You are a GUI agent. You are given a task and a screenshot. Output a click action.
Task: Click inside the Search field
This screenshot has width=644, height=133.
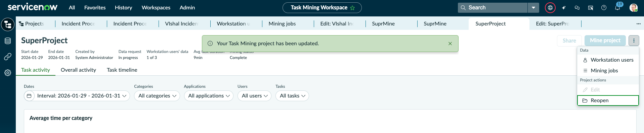coord(492,7)
